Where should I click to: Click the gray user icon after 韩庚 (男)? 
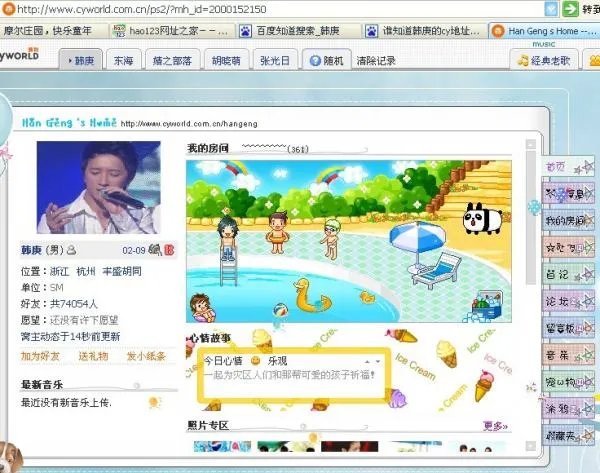[x=73, y=250]
